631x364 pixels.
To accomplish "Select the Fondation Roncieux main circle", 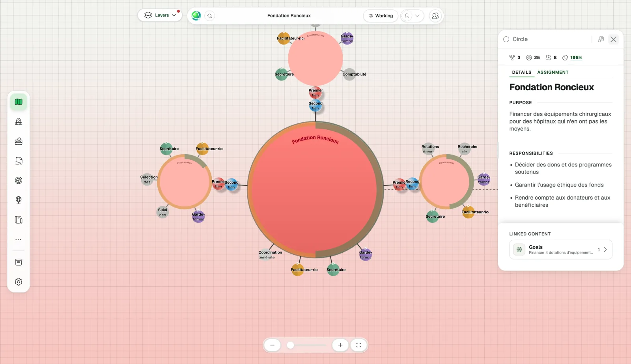I will (315, 189).
